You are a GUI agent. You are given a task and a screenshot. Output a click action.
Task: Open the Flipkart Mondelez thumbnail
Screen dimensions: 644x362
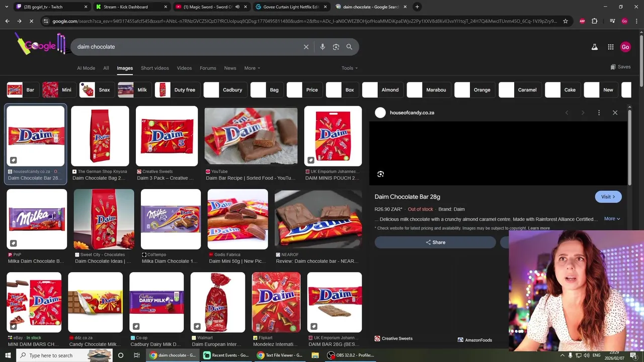276,302
